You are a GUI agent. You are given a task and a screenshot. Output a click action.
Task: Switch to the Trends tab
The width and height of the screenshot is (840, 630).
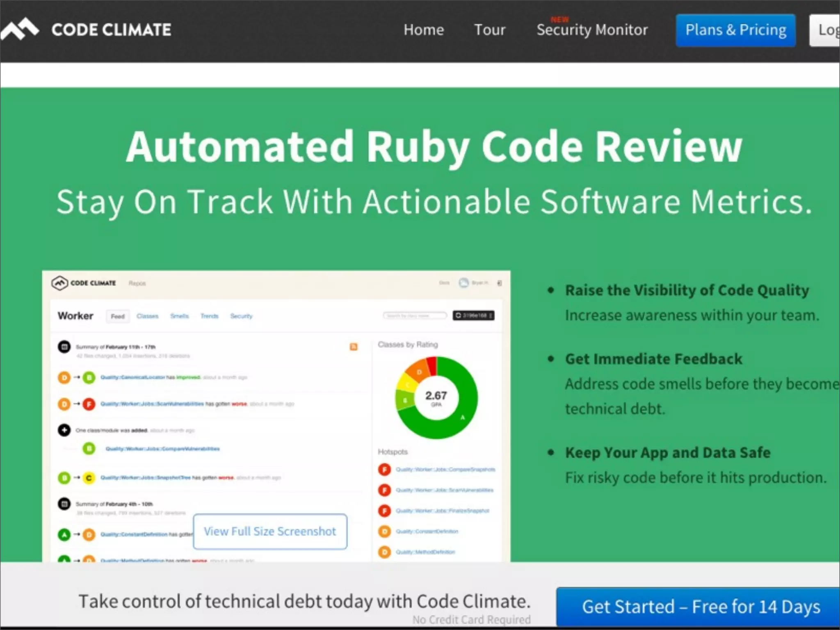click(209, 316)
